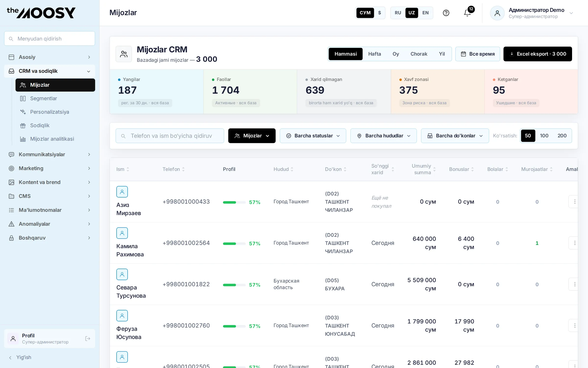
Task: Click the Excel eksport 3 000 button
Action: tap(538, 54)
